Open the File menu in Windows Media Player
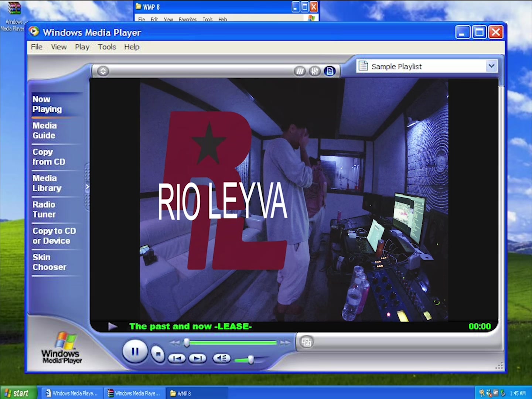Screen dimensions: 532x399 pyautogui.click(x=37, y=47)
